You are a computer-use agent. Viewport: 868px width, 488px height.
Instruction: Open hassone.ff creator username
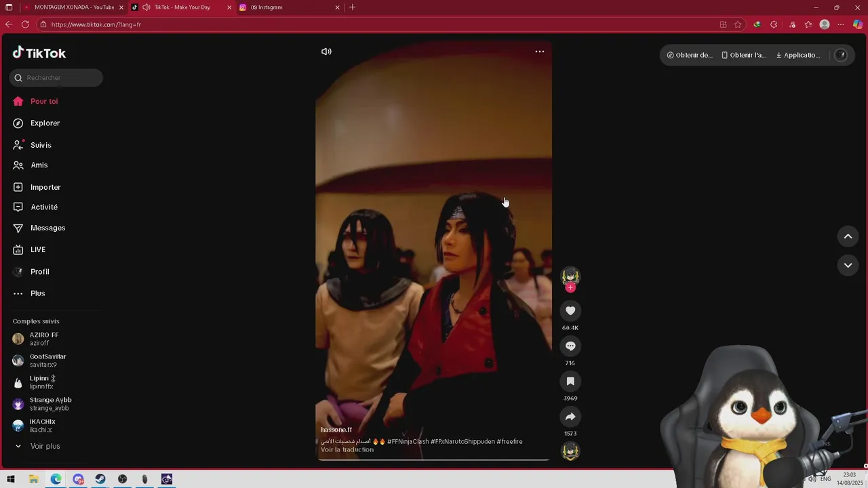(x=336, y=430)
